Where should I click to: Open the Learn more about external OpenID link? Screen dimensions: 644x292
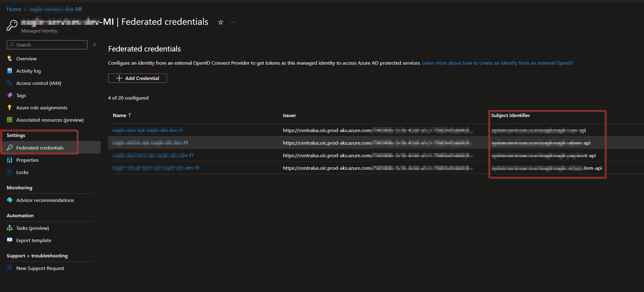pyautogui.click(x=497, y=63)
